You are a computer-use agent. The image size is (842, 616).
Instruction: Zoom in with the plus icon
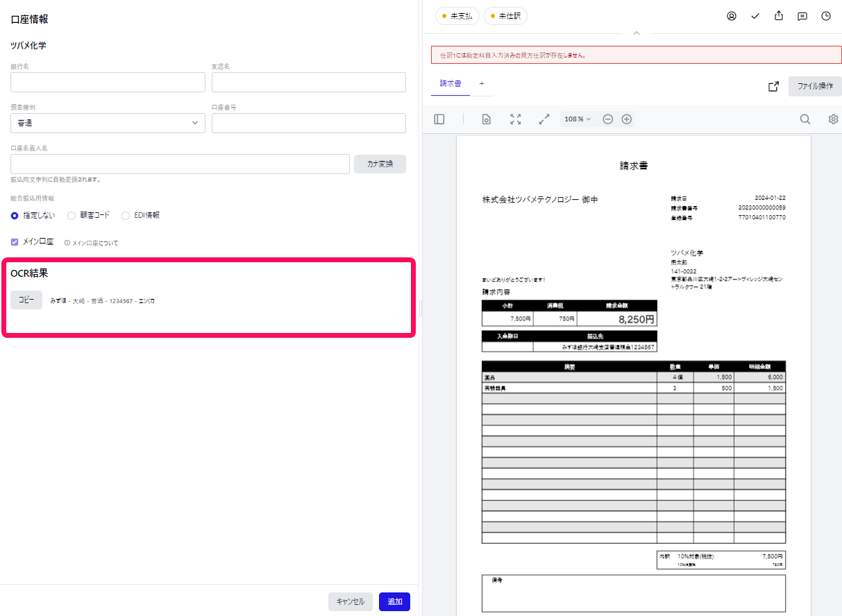coord(627,119)
